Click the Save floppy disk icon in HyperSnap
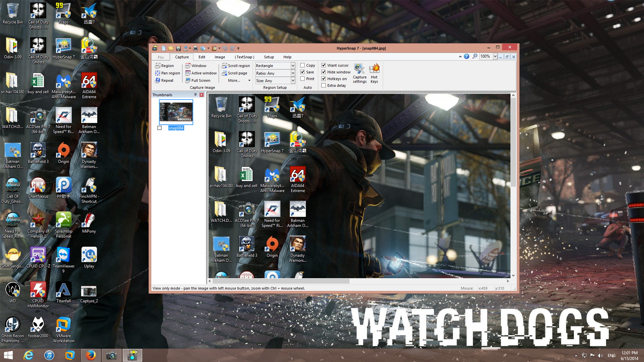 coord(178,48)
